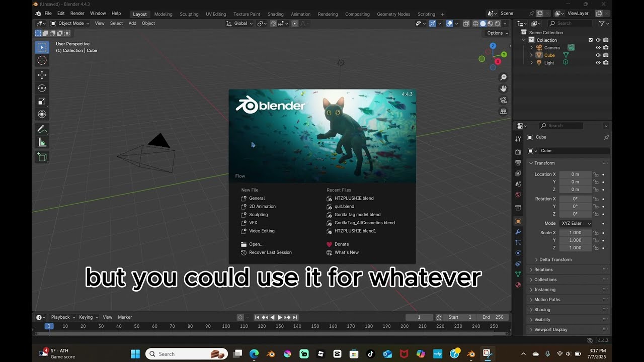
Task: Jump to the start frame
Action: pos(257,317)
